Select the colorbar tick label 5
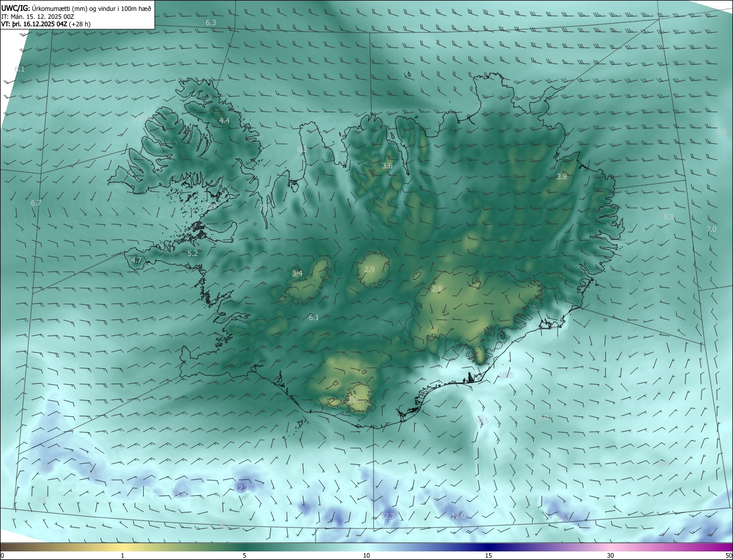 pos(245,555)
